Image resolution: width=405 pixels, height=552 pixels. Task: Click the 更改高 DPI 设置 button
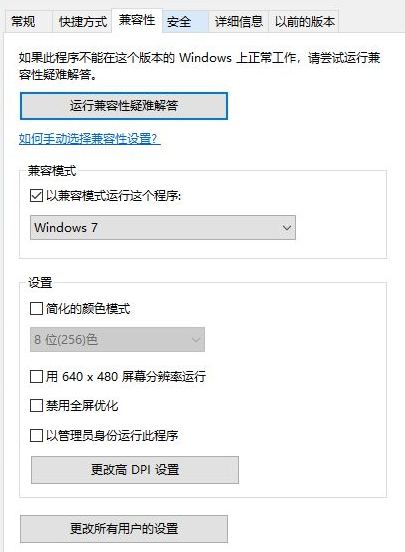coord(135,470)
